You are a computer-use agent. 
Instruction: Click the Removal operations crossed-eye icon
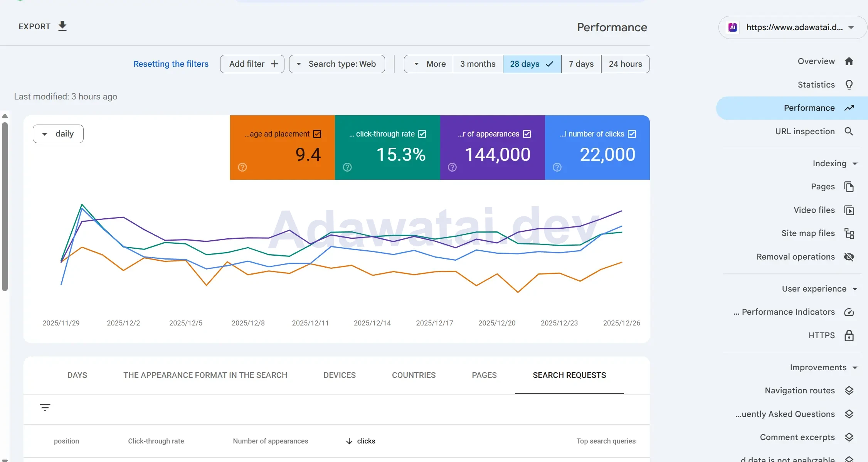tap(849, 257)
